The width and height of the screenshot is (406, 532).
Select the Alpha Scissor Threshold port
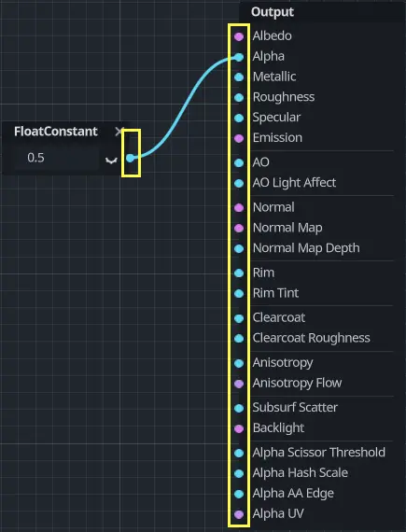tap(239, 453)
